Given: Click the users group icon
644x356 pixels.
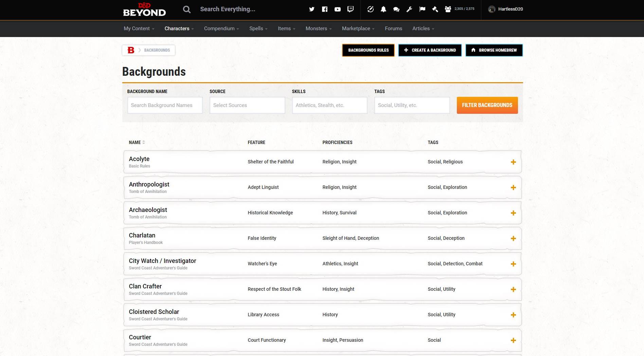Looking at the screenshot, I should coord(448,9).
